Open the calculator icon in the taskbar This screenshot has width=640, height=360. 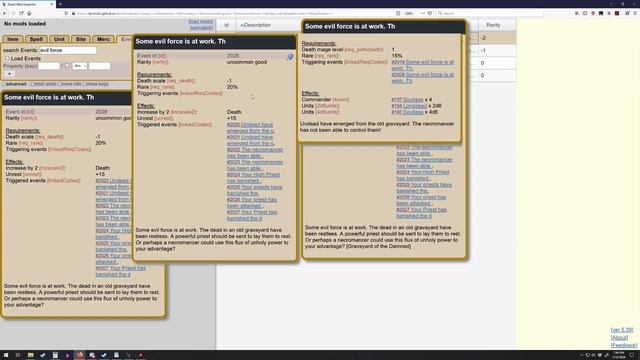pos(55,355)
